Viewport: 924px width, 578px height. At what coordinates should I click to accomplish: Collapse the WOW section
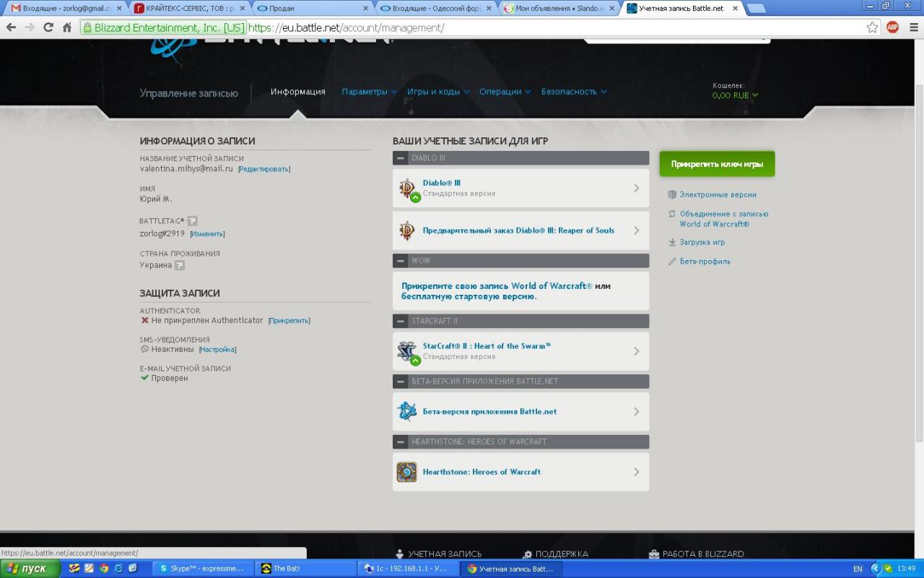click(401, 260)
